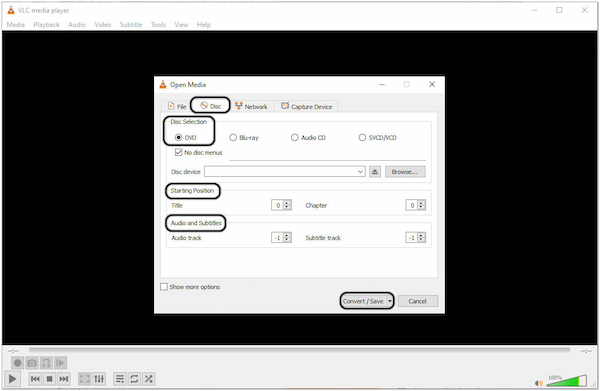Toggle loop mode icon
Image resolution: width=600 pixels, height=391 pixels.
(x=134, y=379)
